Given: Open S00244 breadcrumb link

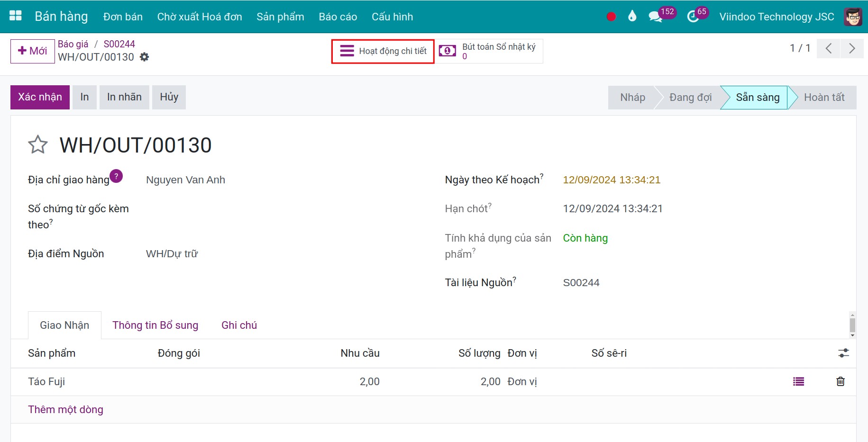Looking at the screenshot, I should (x=119, y=44).
